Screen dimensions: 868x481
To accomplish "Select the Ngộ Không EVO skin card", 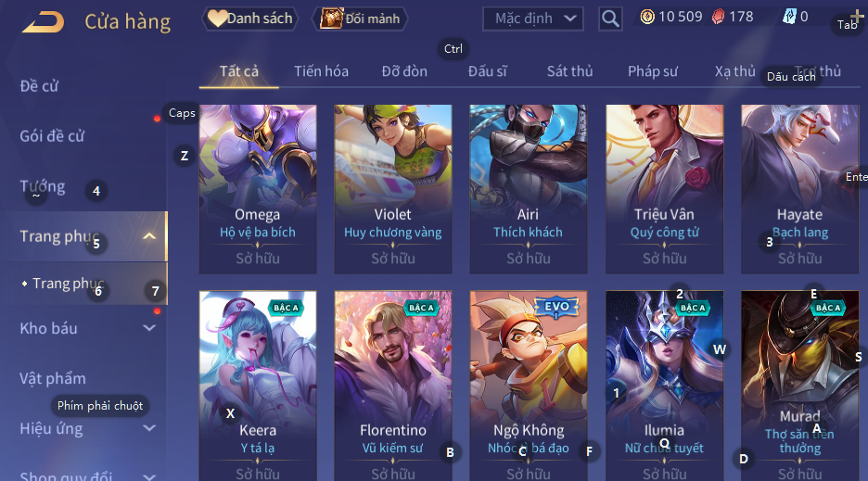I will (x=528, y=386).
